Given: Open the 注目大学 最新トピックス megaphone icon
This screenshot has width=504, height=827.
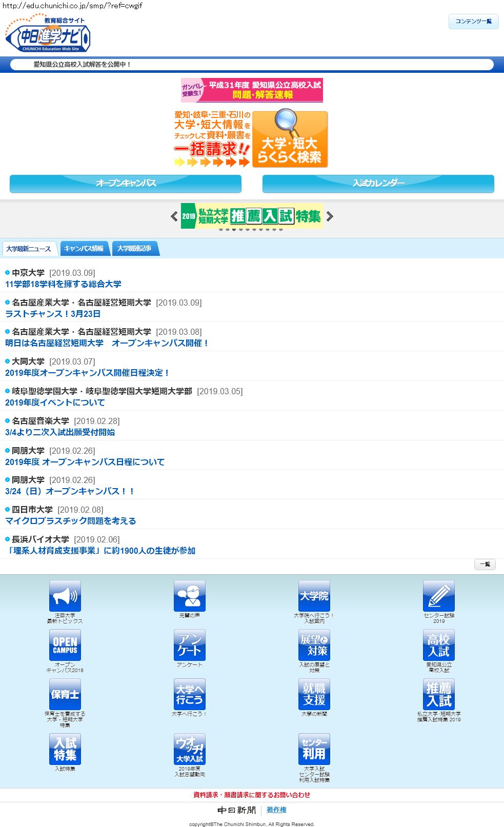Looking at the screenshot, I should click(65, 596).
